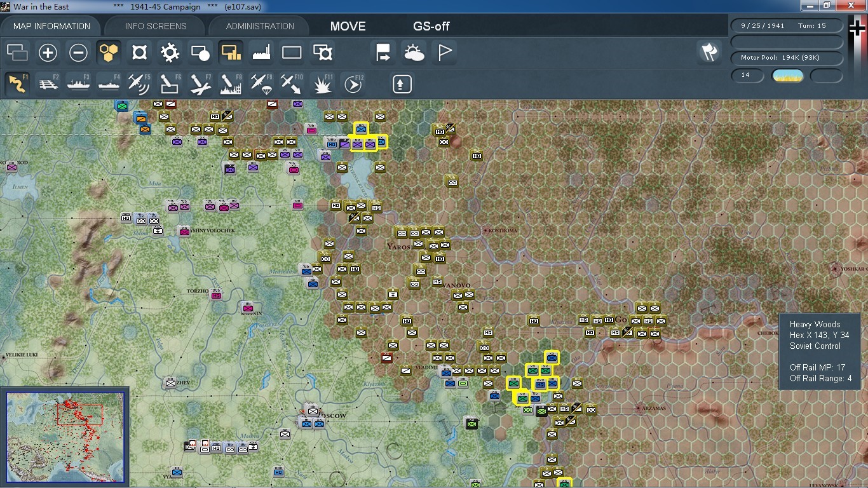Switch to the INFO SCREENS tab
Viewport: 868px width, 488px height.
(156, 26)
